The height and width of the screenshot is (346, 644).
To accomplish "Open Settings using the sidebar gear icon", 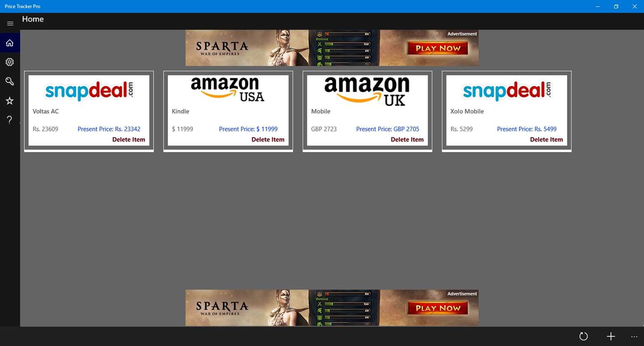I will tap(10, 62).
